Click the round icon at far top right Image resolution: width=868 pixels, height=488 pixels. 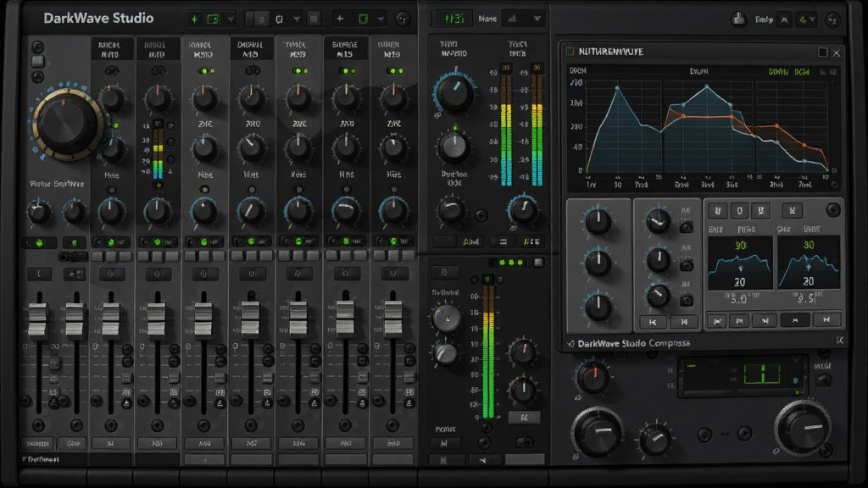[832, 20]
